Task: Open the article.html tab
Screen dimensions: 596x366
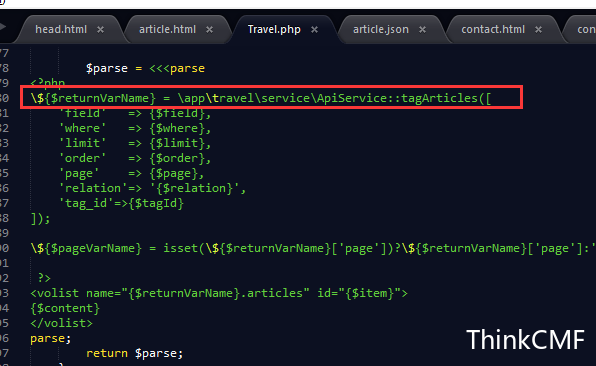Action: tap(167, 30)
